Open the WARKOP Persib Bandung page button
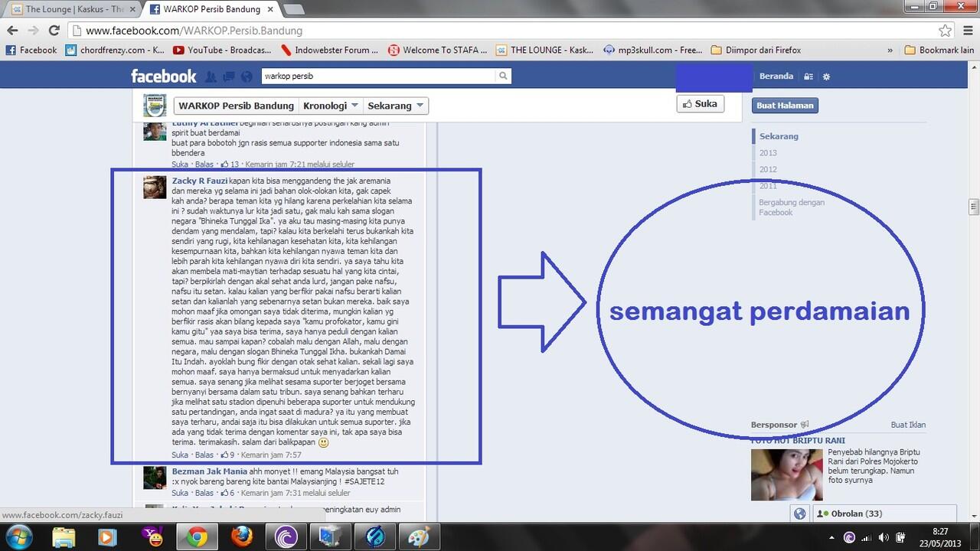This screenshot has width=980, height=551. click(235, 106)
